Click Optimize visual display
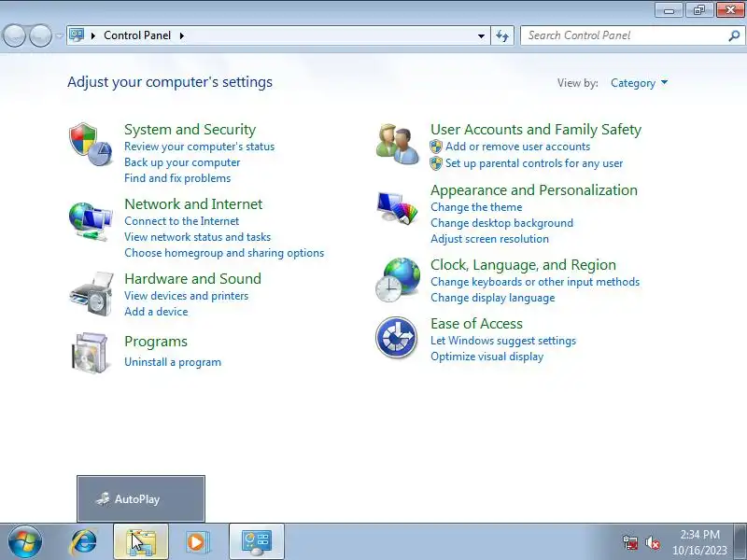Viewport: 747px width, 560px height. click(x=486, y=357)
